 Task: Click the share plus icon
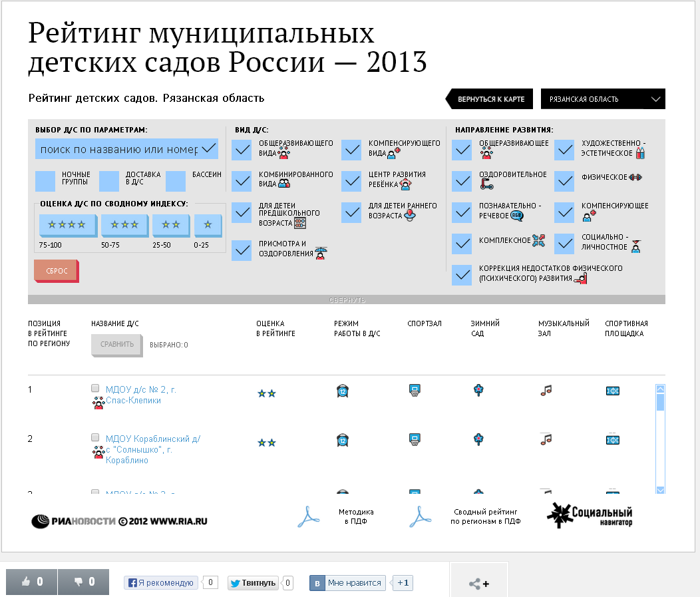(x=479, y=583)
